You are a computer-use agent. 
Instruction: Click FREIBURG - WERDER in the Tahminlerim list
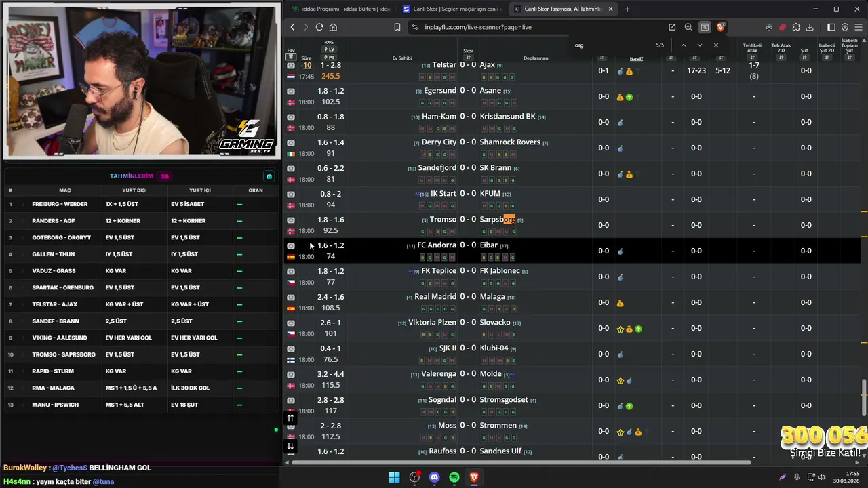(x=60, y=204)
